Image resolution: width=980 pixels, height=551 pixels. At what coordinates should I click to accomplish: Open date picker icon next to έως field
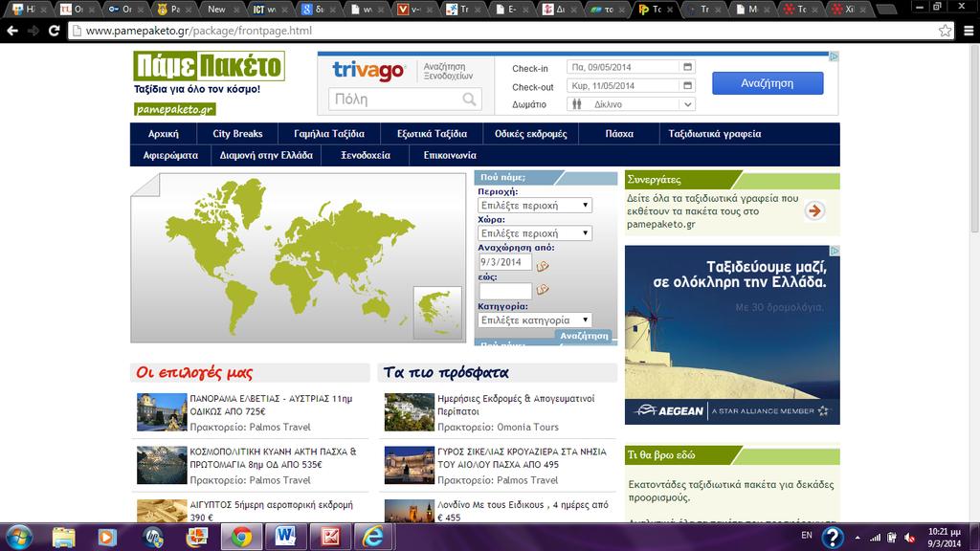point(543,289)
